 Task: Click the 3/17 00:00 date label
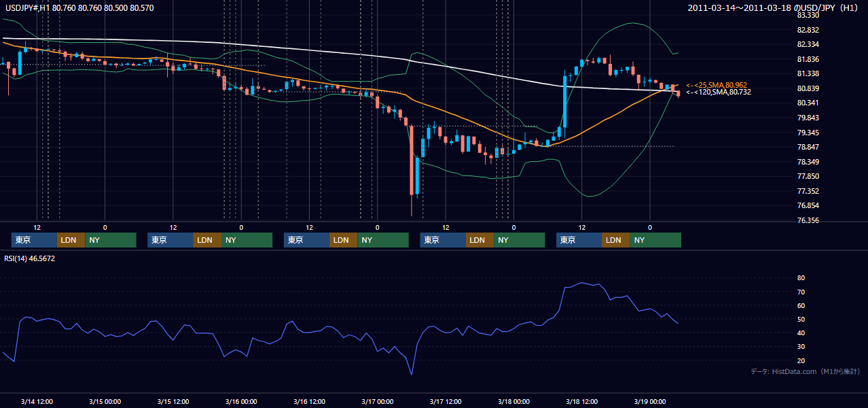[377, 401]
